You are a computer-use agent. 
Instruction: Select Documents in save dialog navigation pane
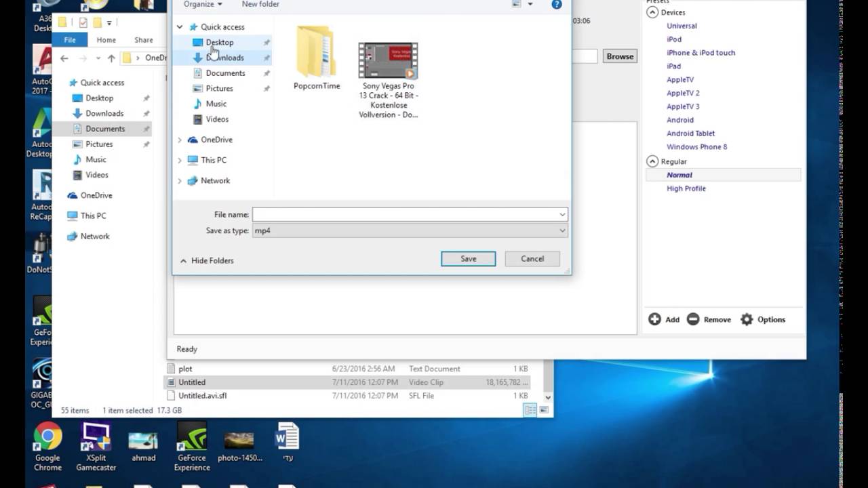click(225, 73)
